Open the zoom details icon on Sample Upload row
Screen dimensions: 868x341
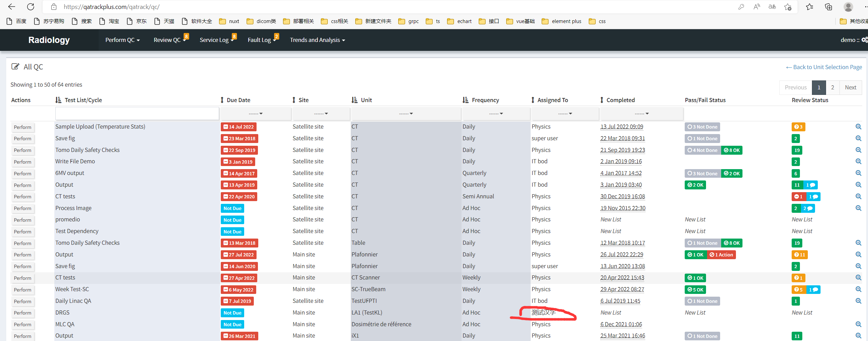pos(859,126)
